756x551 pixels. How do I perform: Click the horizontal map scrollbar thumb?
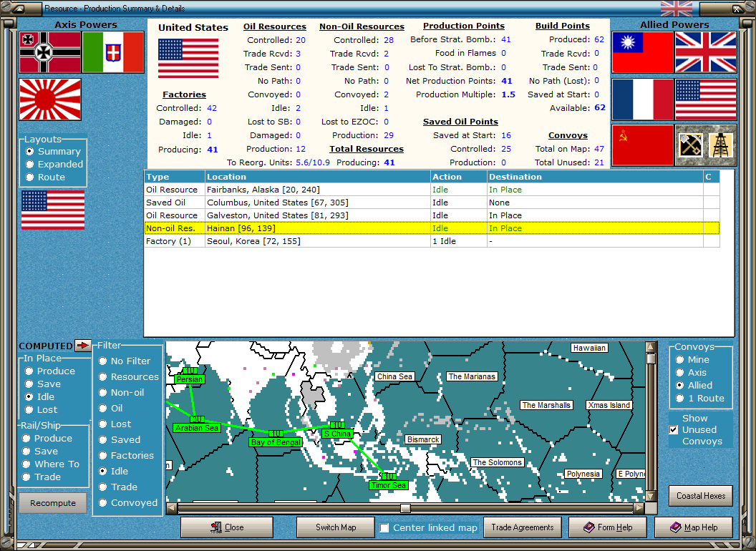[x=405, y=508]
